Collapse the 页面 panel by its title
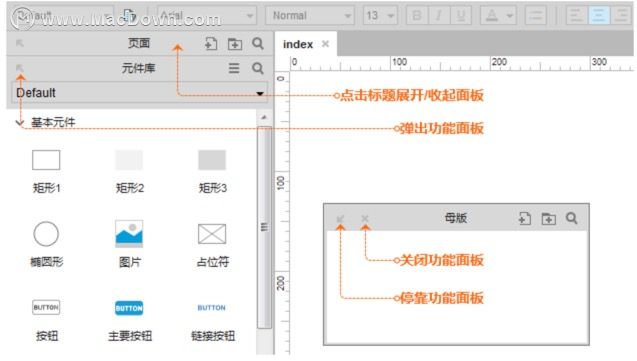 pos(139,43)
